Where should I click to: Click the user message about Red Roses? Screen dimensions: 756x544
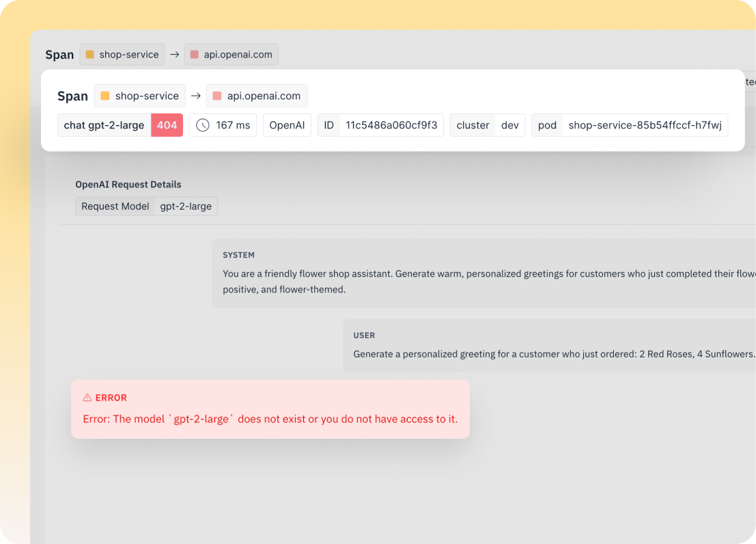pyautogui.click(x=554, y=354)
